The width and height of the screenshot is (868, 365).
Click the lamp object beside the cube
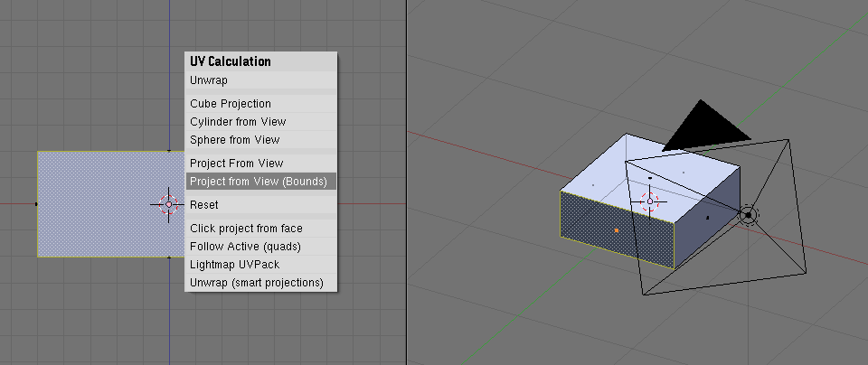coord(748,215)
